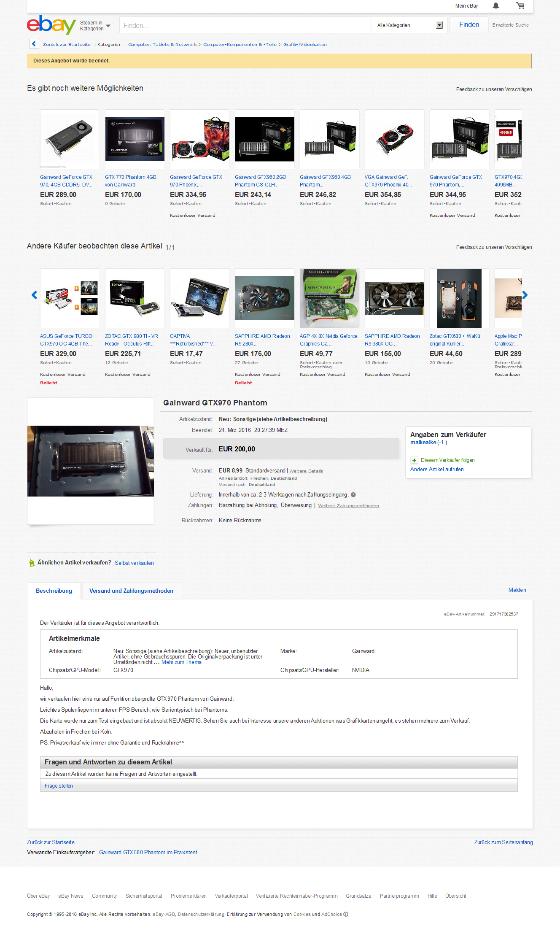560x934 pixels.
Task: Open Gainward GTX960 2GB Phantom listing
Action: 260,181
